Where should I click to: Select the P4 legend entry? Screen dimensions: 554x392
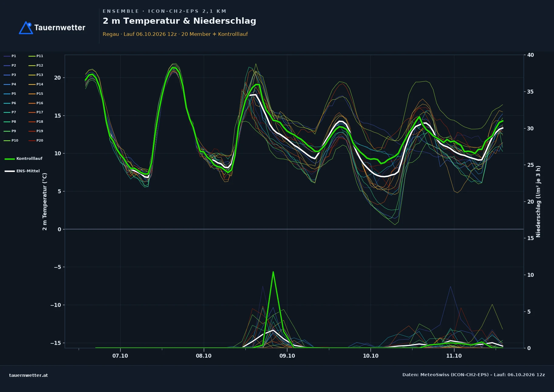pyautogui.click(x=10, y=84)
